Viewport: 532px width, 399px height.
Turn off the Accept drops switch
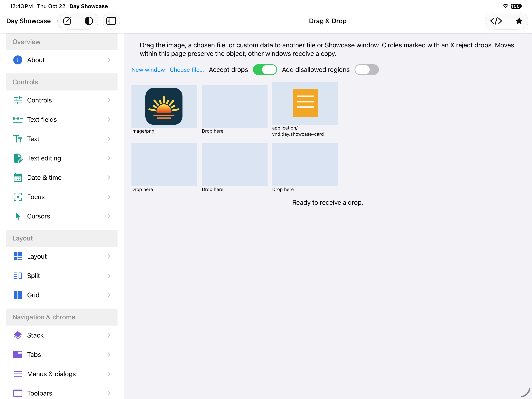click(265, 70)
